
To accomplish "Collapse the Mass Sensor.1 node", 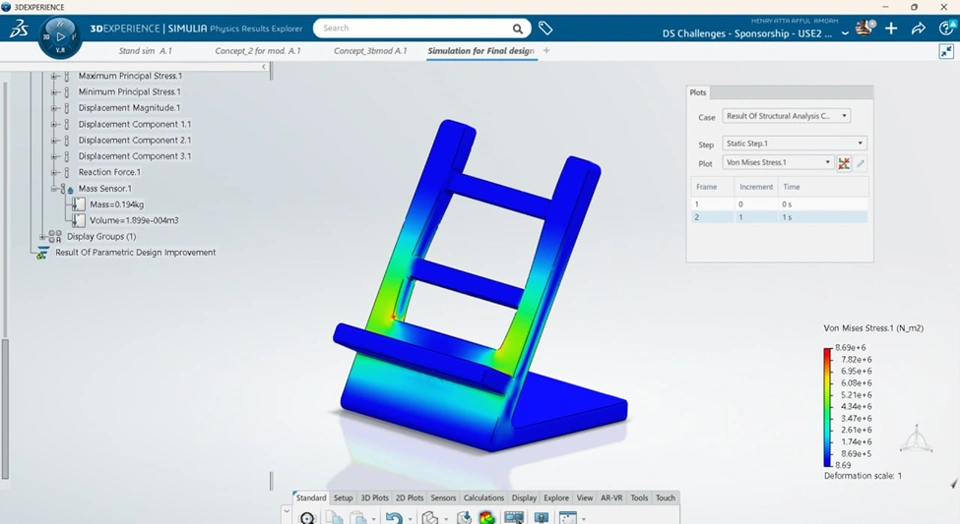I will tap(54, 189).
